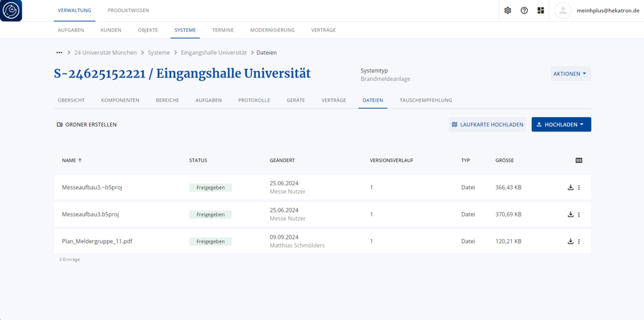Open more options for Messeaufbau3.~b5proj row

(x=579, y=188)
